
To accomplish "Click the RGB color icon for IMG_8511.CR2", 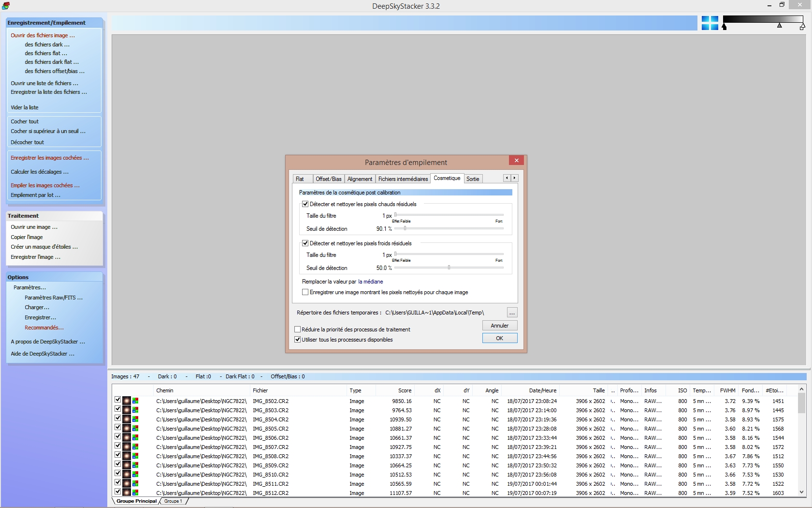I will 135,484.
